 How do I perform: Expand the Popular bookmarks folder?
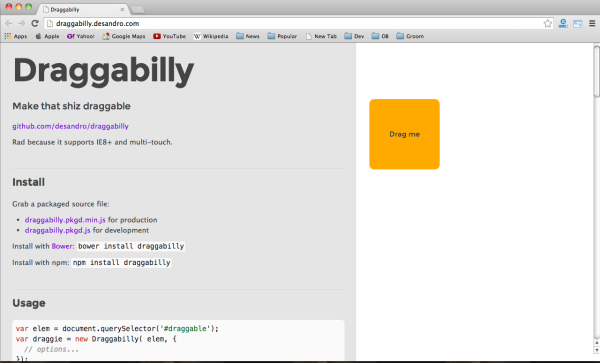click(x=282, y=36)
